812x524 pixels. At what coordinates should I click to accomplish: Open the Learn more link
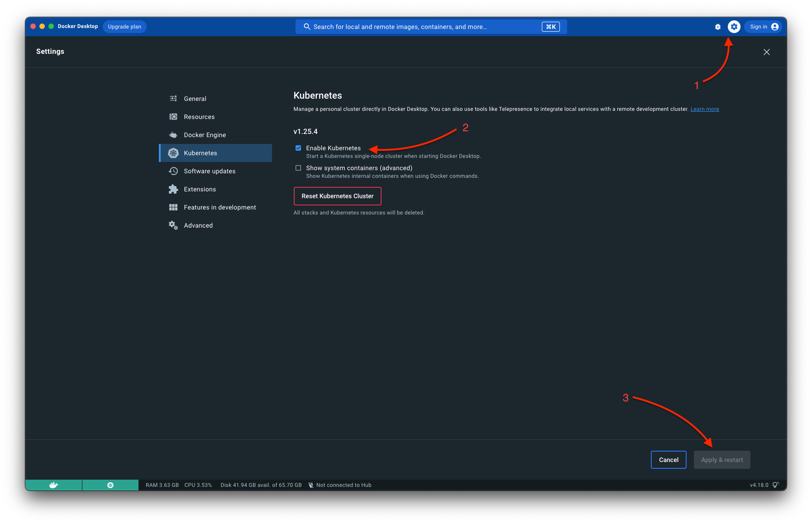coord(704,109)
